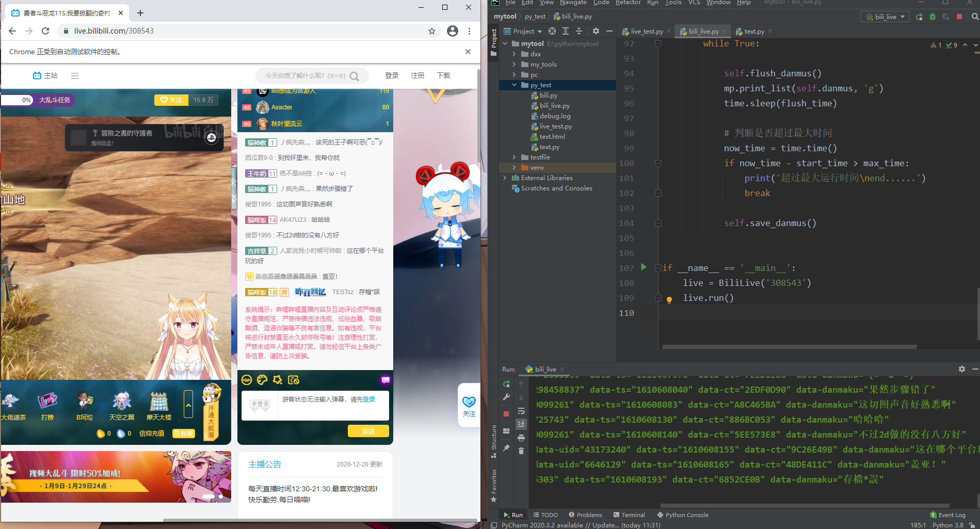Click the 下载 download link
The height and width of the screenshot is (529, 980).
click(x=443, y=75)
